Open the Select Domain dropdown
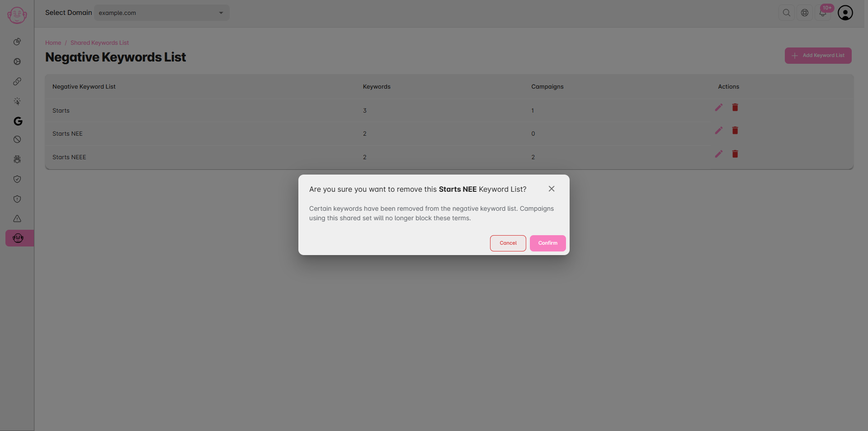 click(162, 13)
